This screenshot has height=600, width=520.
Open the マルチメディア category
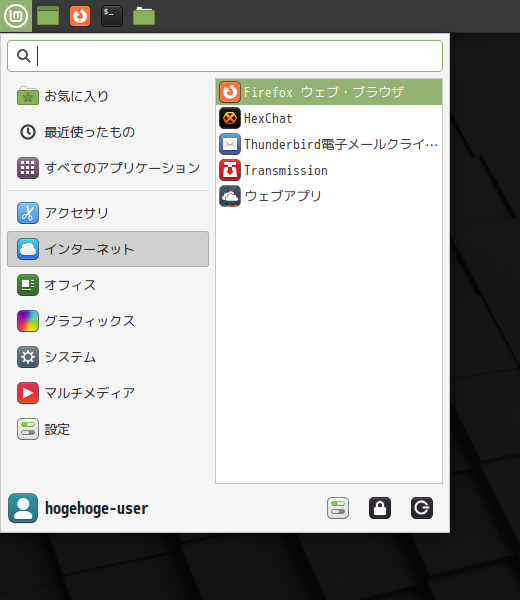tap(108, 393)
